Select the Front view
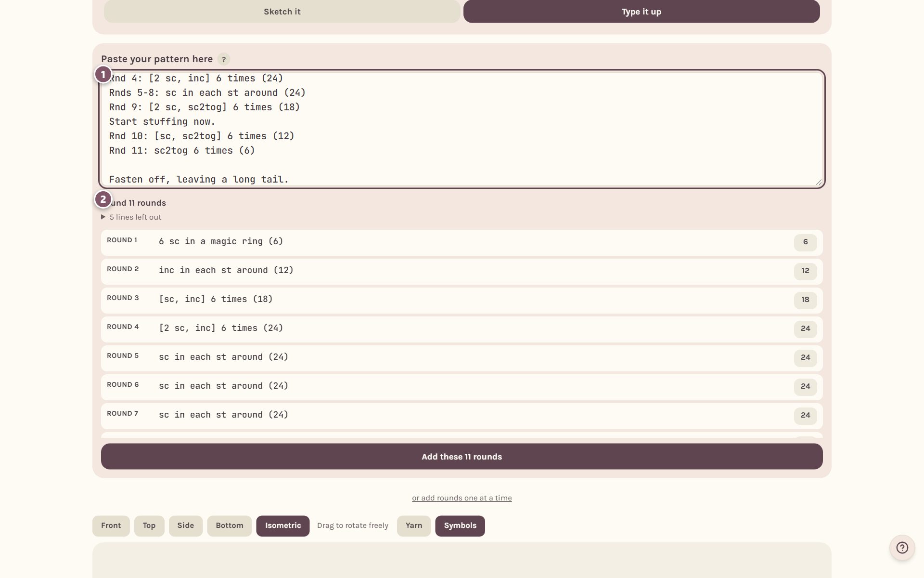 pyautogui.click(x=111, y=525)
